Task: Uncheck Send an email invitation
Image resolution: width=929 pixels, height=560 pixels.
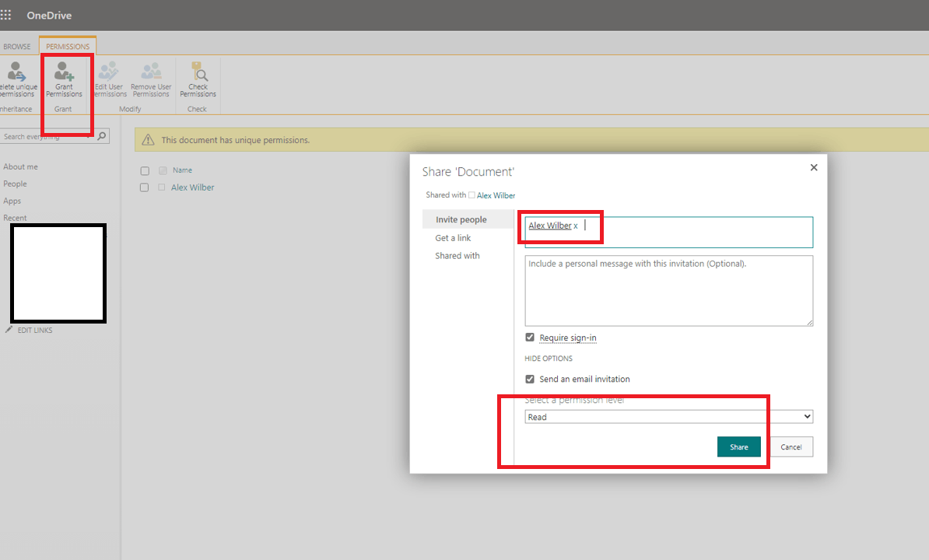Action: coord(530,379)
